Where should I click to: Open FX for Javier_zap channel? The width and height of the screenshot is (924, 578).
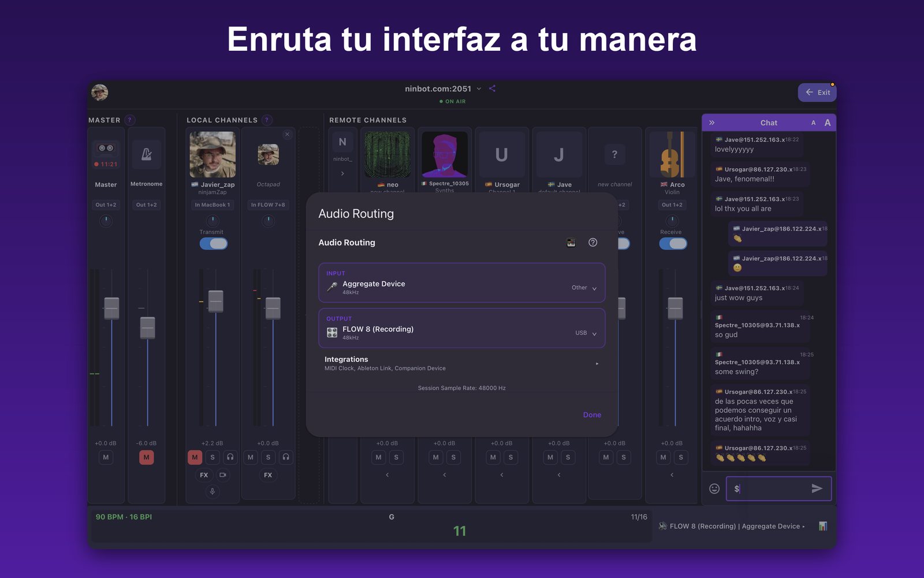[204, 475]
